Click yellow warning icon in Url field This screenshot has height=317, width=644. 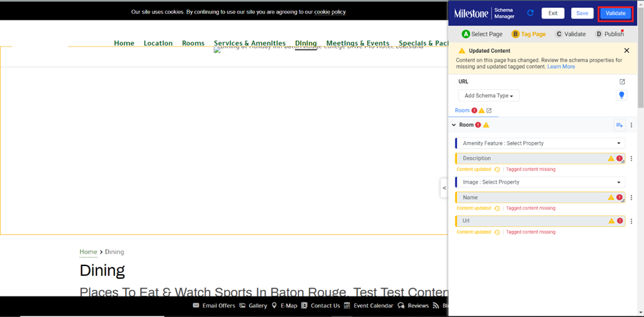point(612,221)
